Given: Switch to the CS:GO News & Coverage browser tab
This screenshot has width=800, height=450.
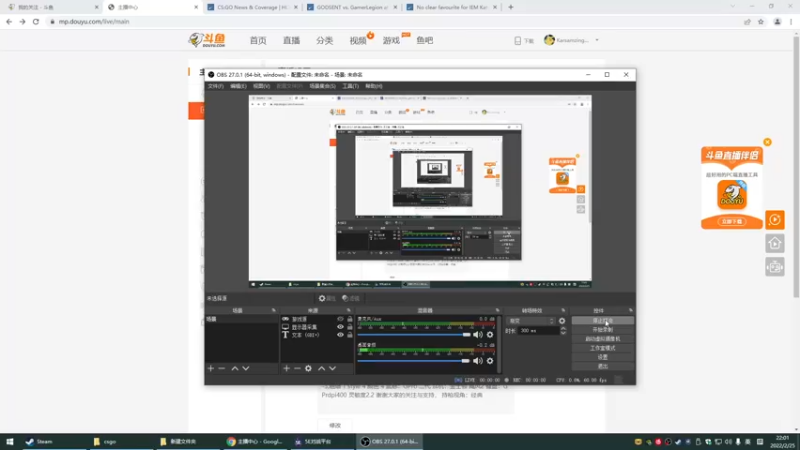Looking at the screenshot, I should (x=252, y=7).
